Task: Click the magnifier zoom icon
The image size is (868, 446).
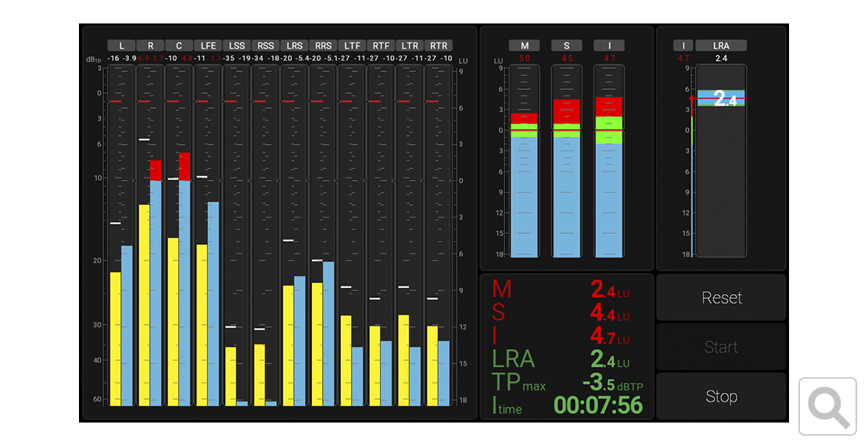Action: coord(829,407)
